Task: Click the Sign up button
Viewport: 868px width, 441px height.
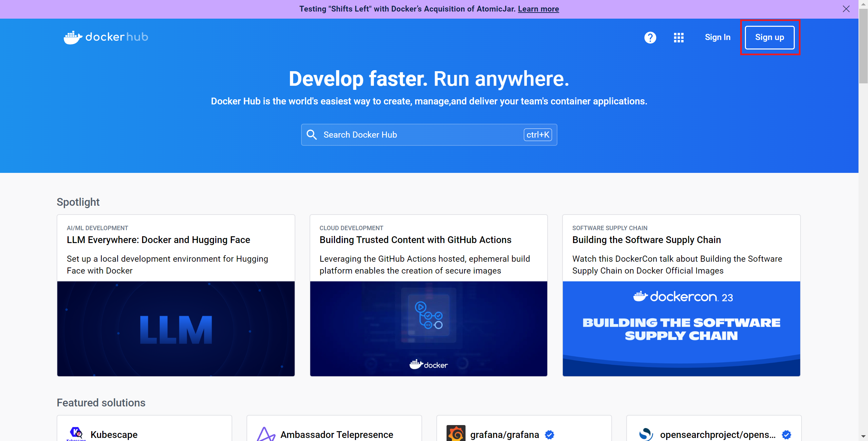Action: click(770, 37)
